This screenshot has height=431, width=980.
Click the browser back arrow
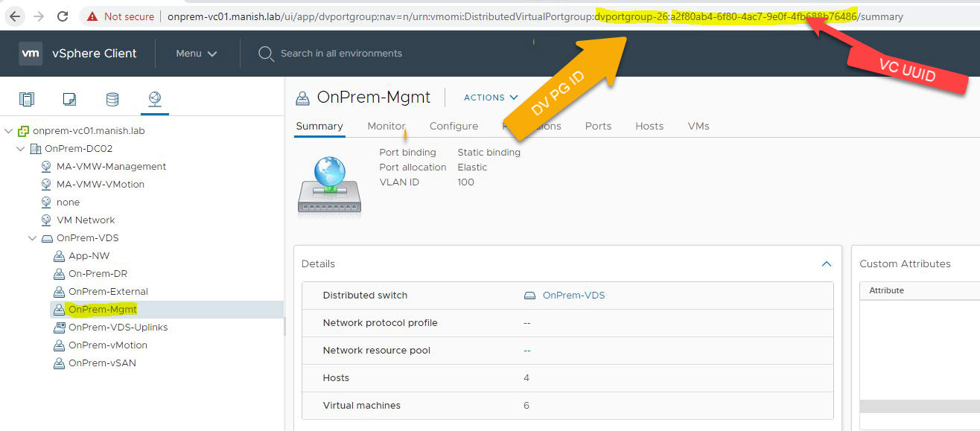tap(15, 16)
